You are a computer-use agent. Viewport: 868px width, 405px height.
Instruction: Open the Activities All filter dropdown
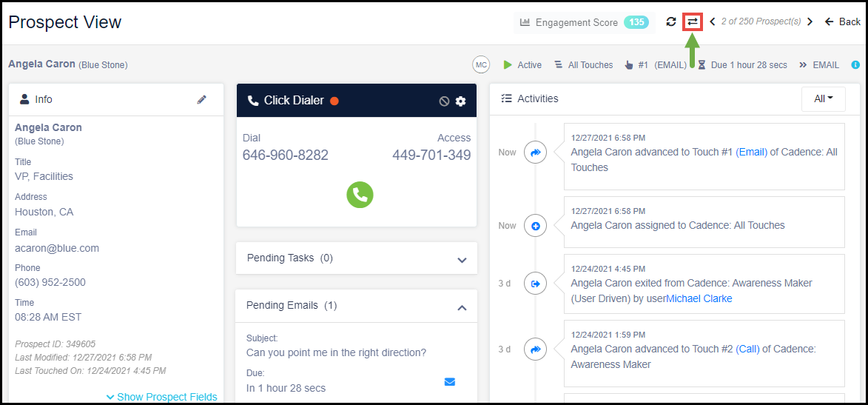(823, 98)
